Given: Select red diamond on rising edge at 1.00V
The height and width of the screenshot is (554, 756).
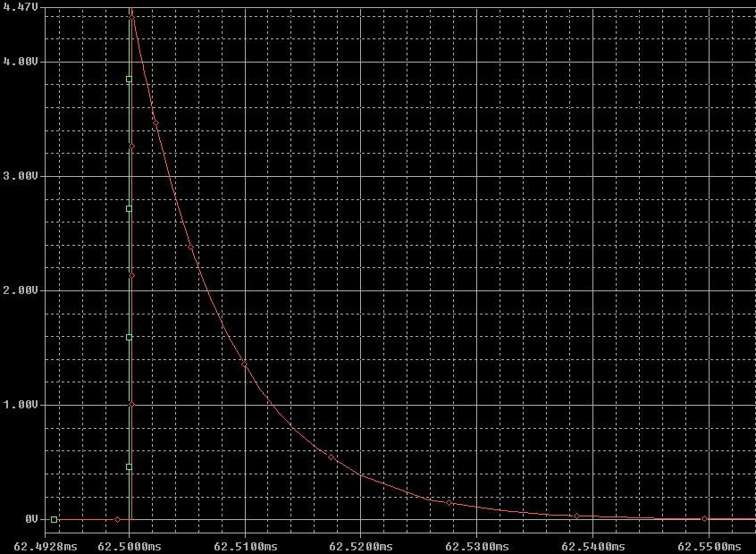Looking at the screenshot, I should click(x=131, y=405).
